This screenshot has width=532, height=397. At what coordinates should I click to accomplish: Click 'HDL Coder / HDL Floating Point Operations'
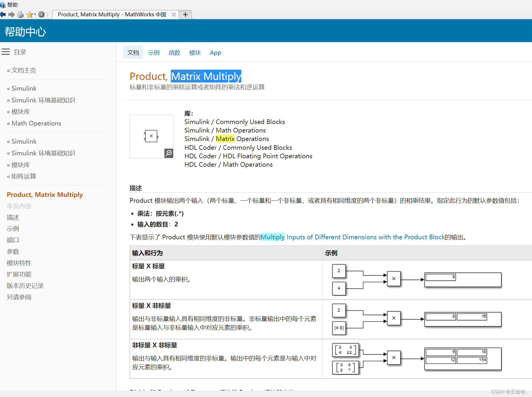(x=248, y=156)
